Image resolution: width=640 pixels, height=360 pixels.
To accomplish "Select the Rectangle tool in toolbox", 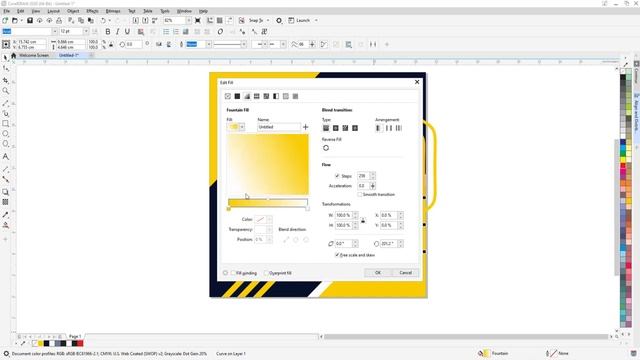I will click(5, 123).
